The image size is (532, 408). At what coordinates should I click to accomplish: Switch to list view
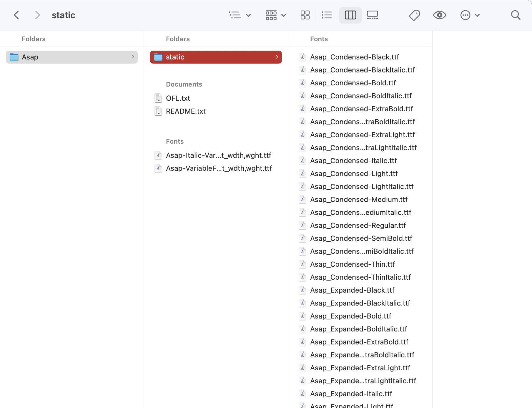pyautogui.click(x=327, y=15)
